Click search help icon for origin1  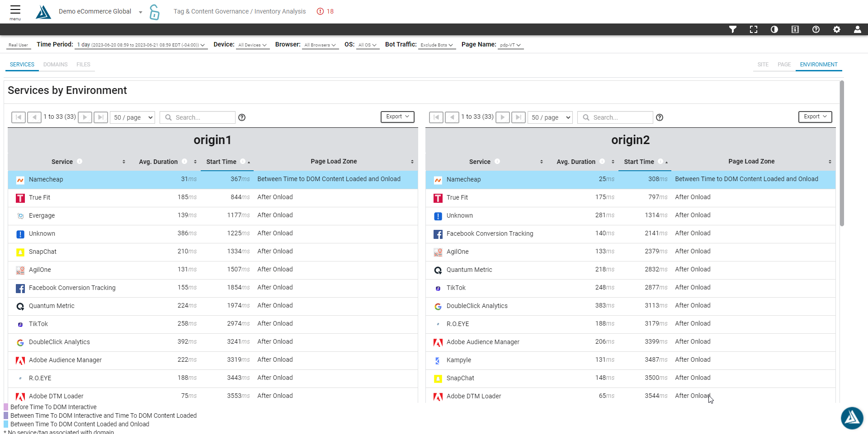(242, 117)
